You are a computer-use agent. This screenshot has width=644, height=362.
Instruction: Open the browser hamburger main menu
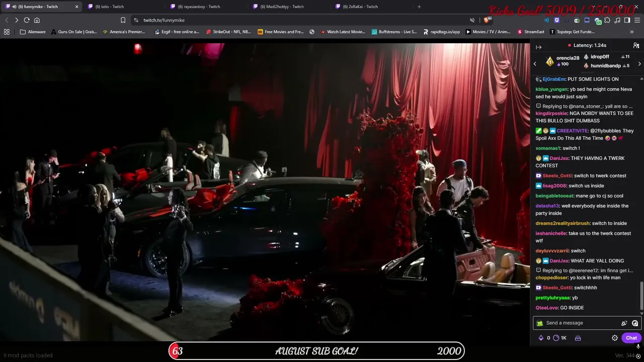(637, 20)
